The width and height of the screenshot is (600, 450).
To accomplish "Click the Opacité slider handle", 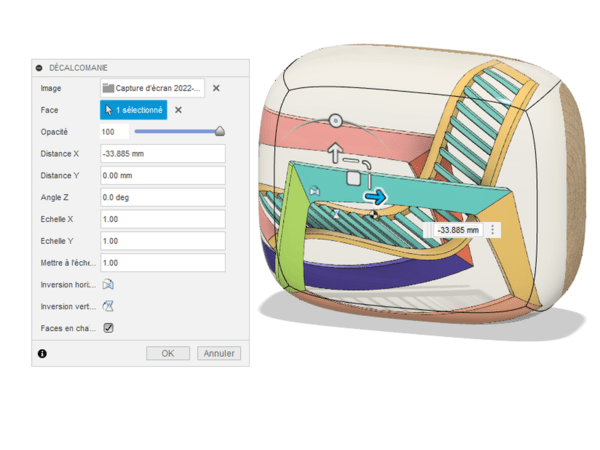I will point(220,131).
